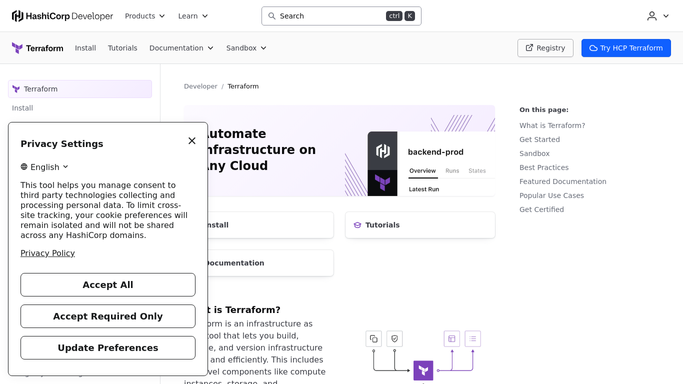Image resolution: width=683 pixels, height=384 pixels.
Task: Open the Registry button
Action: 545,48
